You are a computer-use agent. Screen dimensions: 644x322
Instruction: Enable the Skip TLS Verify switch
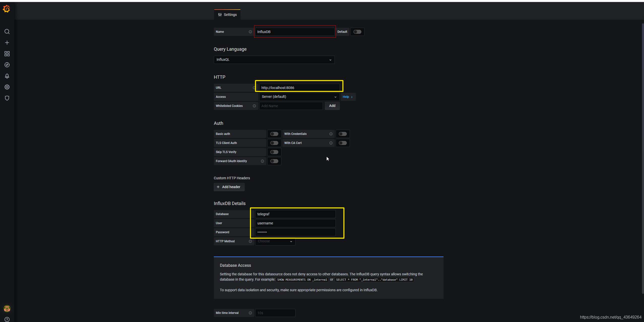pyautogui.click(x=274, y=152)
